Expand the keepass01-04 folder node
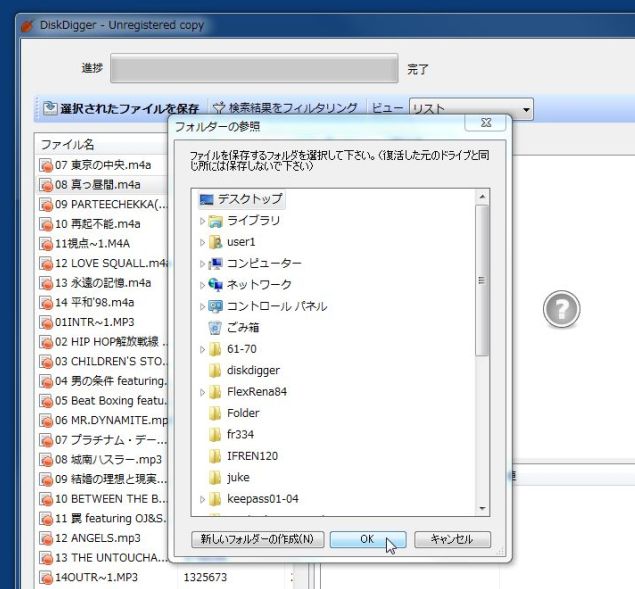Screen dimensions: 635x589 click(x=202, y=499)
